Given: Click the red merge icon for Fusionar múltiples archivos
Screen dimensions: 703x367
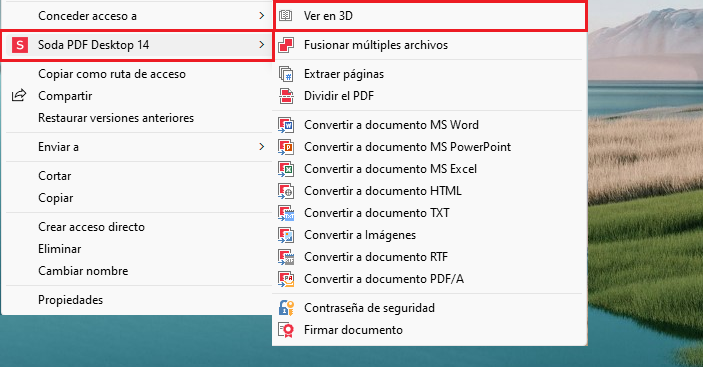Looking at the screenshot, I should (x=286, y=45).
